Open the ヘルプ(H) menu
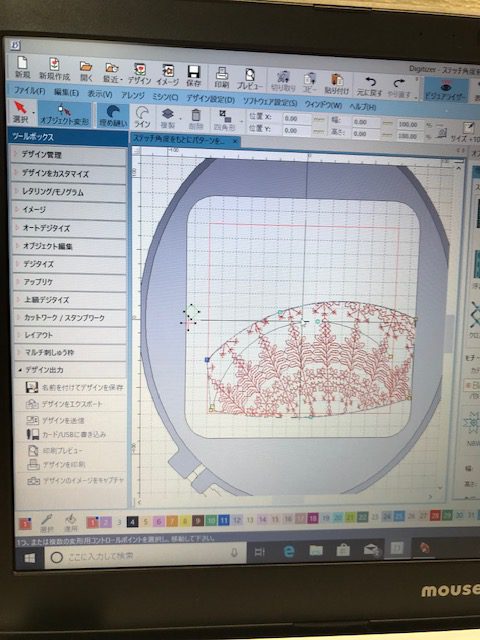 (362, 107)
